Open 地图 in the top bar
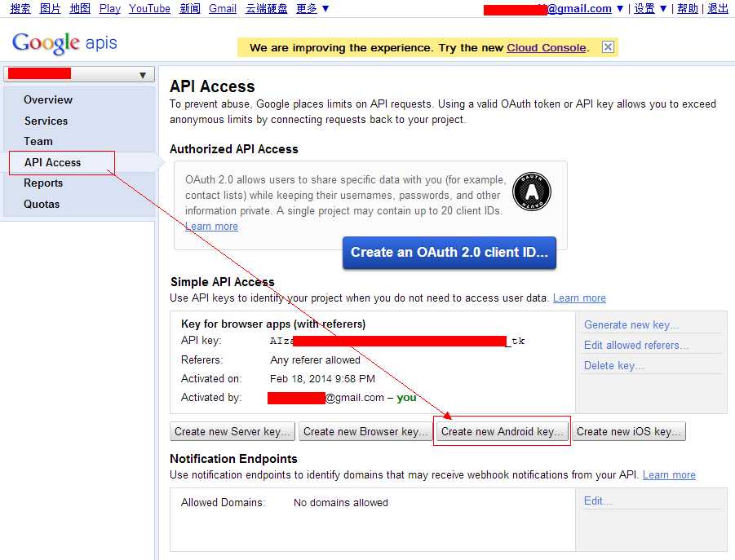735x560 pixels. pos(80,8)
